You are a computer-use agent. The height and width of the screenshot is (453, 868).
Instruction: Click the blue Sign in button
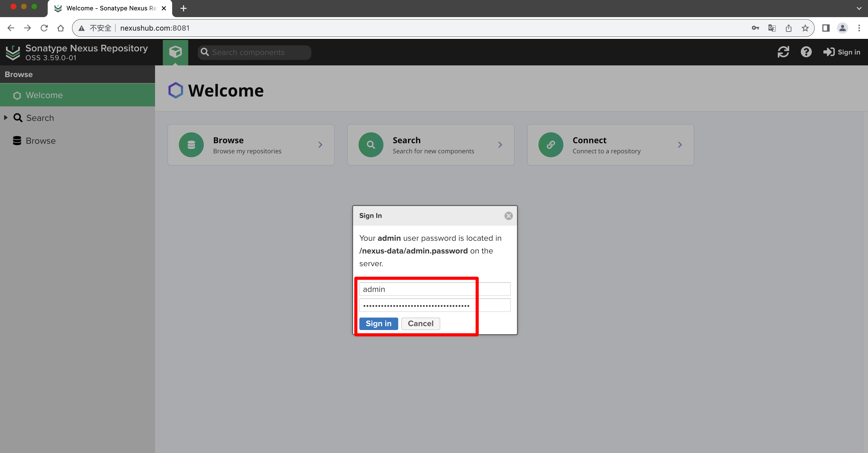(379, 324)
